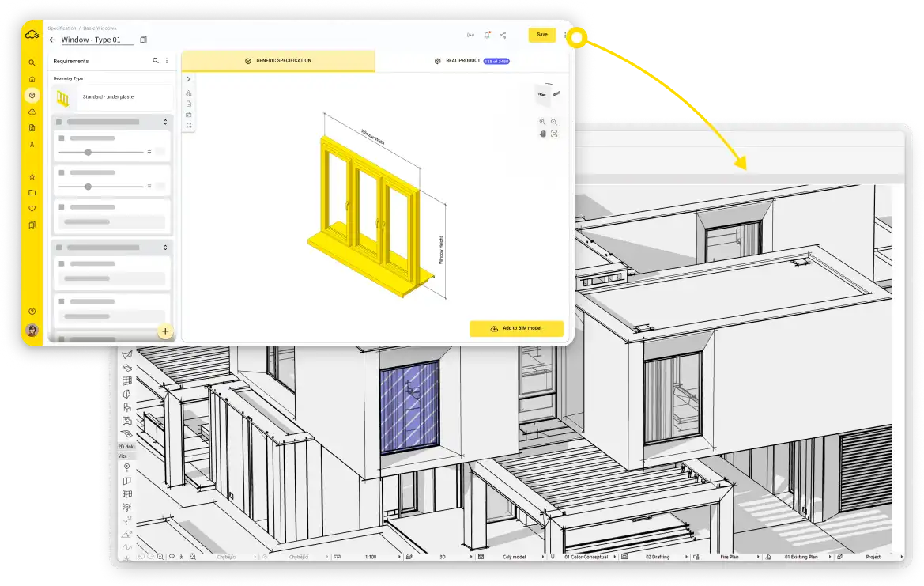The image size is (924, 586).
Task: Click the share icon in the header
Action: tap(503, 35)
